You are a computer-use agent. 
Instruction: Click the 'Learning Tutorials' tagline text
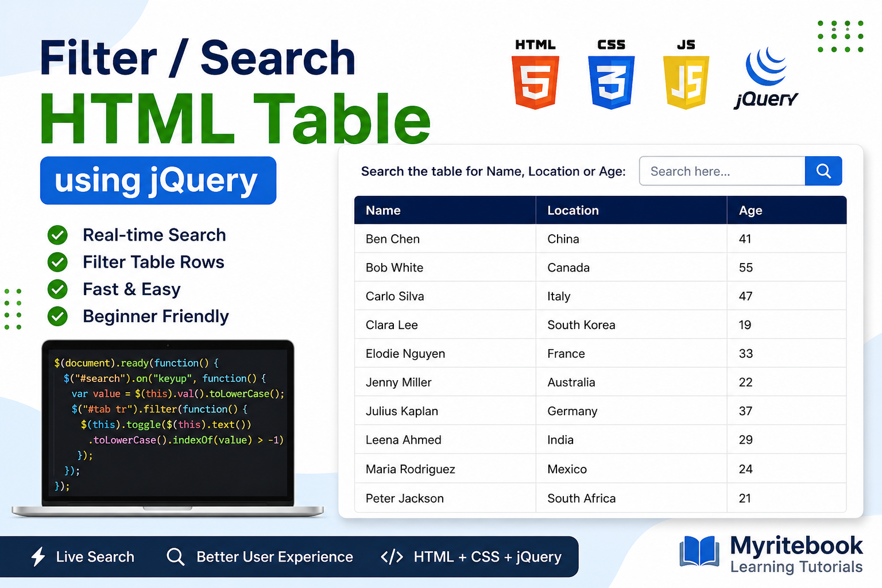tap(796, 567)
